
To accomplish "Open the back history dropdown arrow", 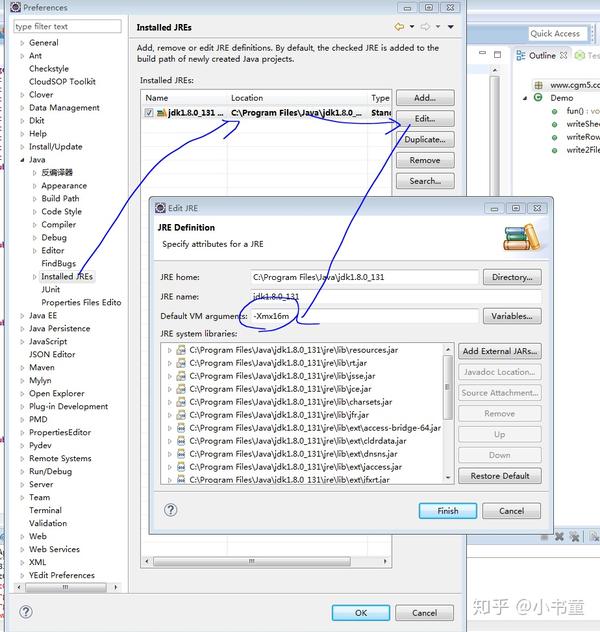I will pyautogui.click(x=412, y=27).
